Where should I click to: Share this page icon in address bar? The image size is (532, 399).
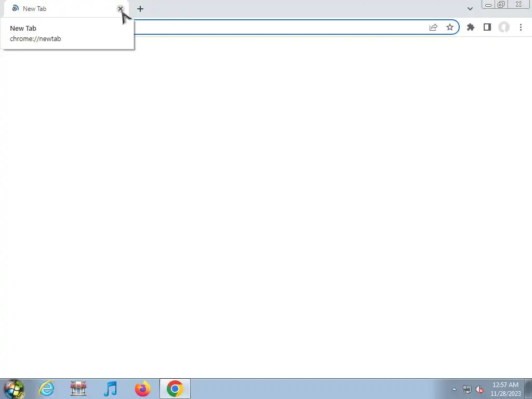point(433,28)
